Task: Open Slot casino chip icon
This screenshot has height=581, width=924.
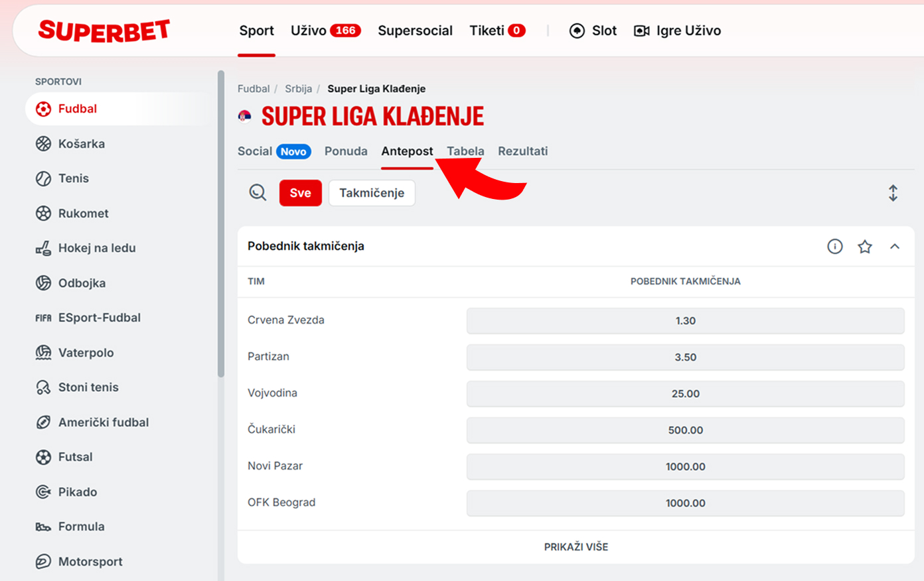Action: 577,31
